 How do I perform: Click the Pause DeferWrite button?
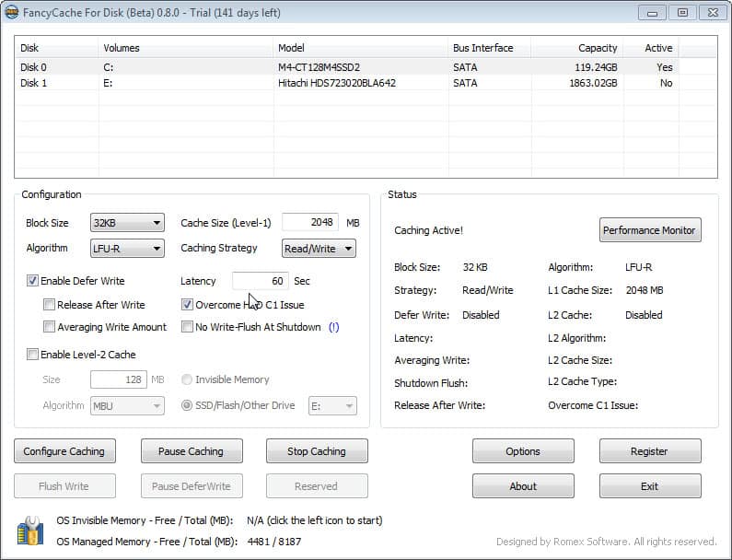[192, 486]
